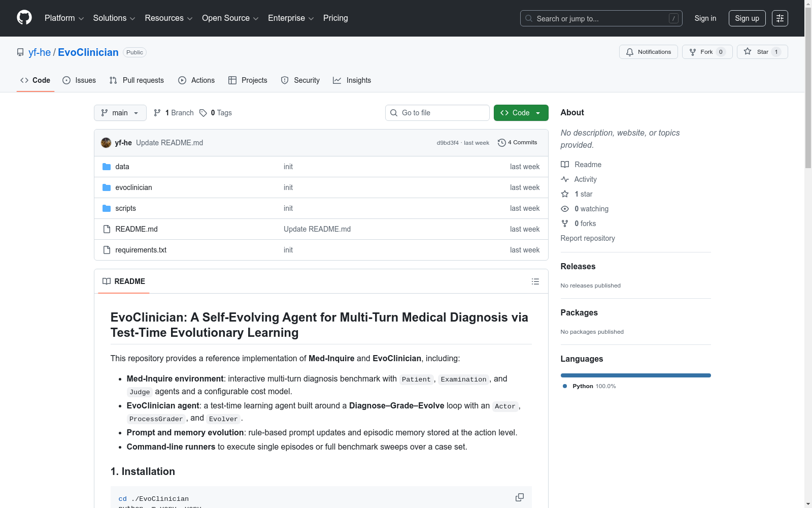Click Report repository link
Viewport: 812px width, 508px height.
tap(588, 238)
